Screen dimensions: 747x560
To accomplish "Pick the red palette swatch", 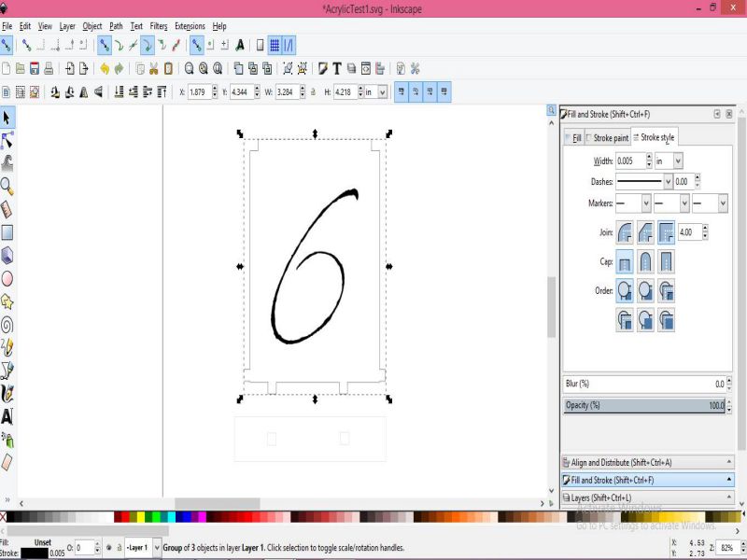I will click(x=125, y=517).
